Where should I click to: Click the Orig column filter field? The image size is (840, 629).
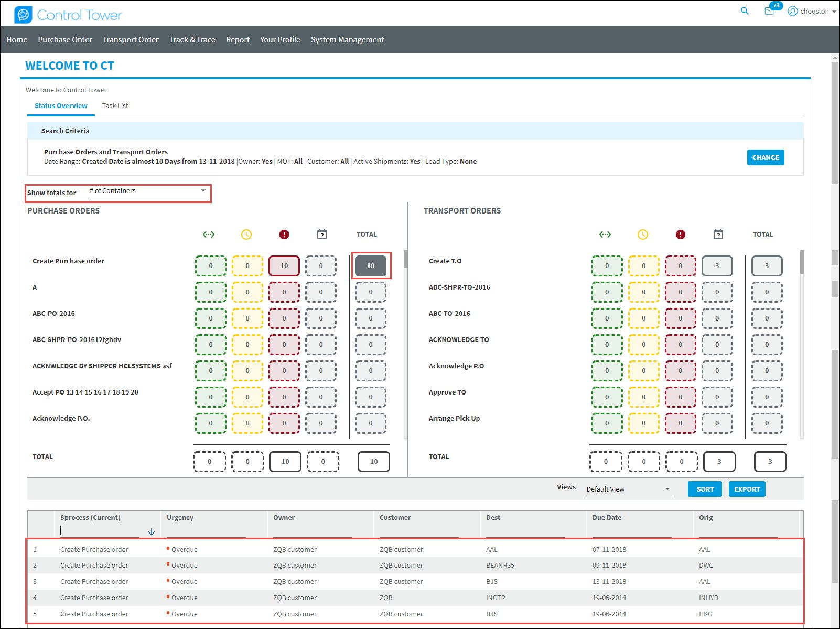[x=738, y=531]
